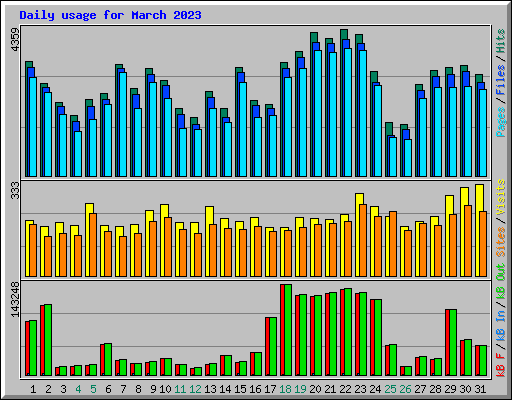The height and width of the screenshot is (400, 512).
Task: Click the "Files" legend label
Action: click(501, 80)
